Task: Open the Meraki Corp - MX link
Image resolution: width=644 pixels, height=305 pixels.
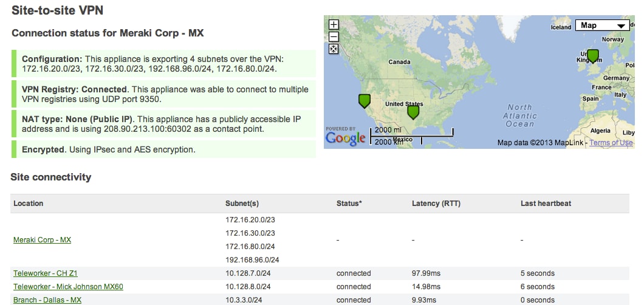Action: point(42,240)
